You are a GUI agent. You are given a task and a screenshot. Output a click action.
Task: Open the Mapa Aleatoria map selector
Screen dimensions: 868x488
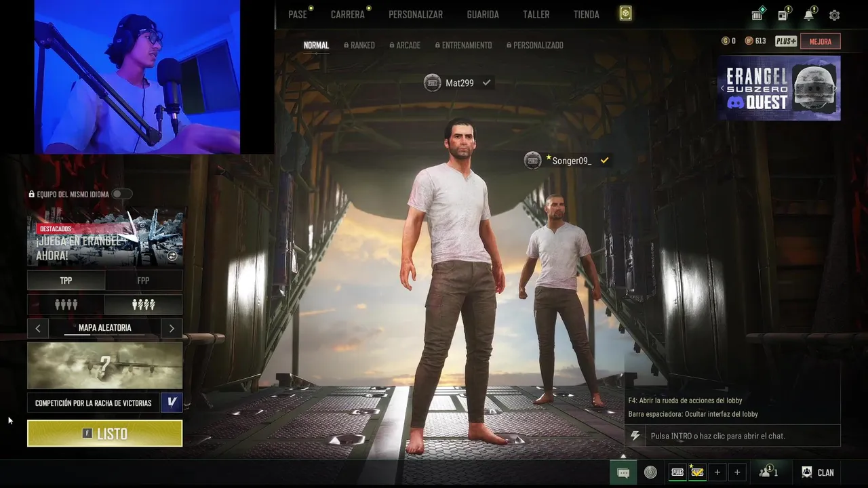pos(105,328)
